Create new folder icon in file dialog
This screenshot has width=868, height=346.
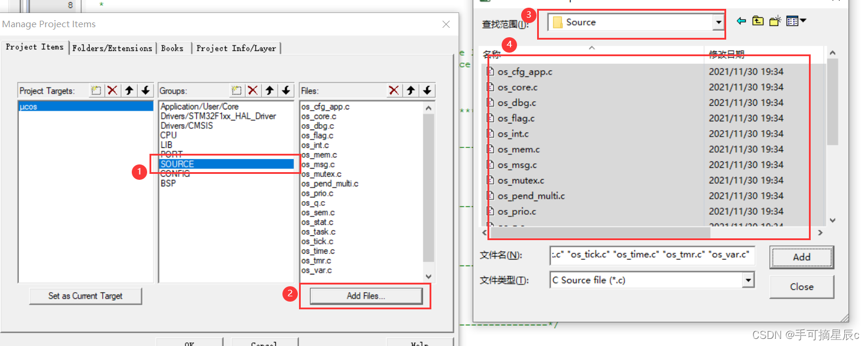coord(775,21)
